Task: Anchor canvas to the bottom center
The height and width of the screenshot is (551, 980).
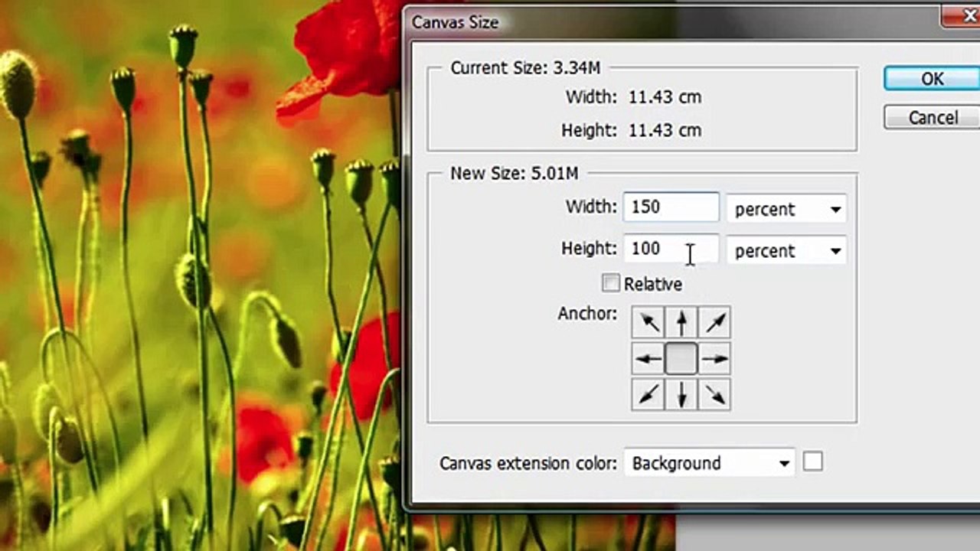Action: tap(681, 394)
